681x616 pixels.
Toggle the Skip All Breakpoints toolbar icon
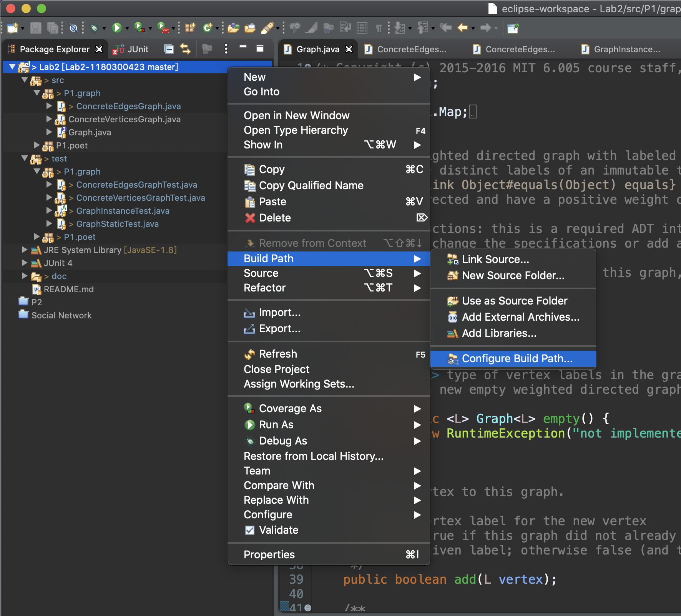[74, 28]
